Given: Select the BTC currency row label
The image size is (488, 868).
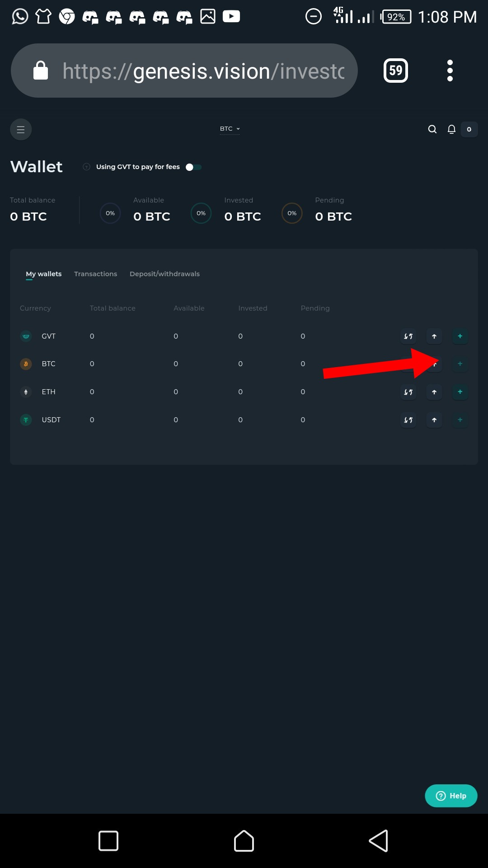Looking at the screenshot, I should tap(48, 364).
